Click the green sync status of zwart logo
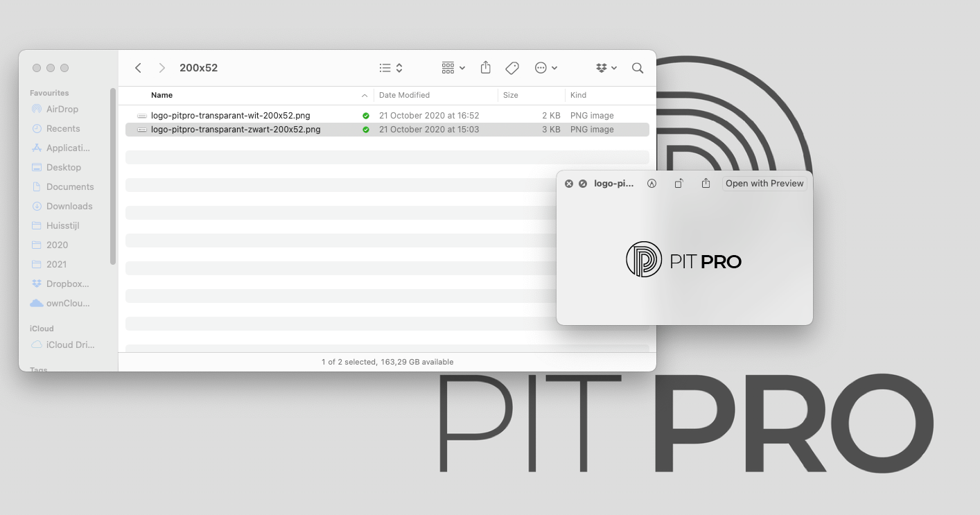 pyautogui.click(x=366, y=130)
